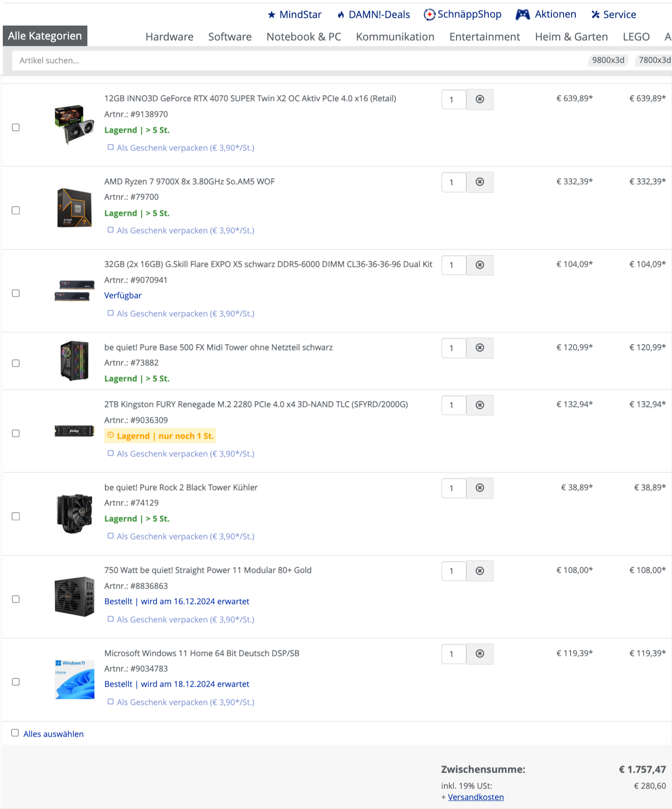The image size is (672, 809).
Task: Check the Alles auswählen checkbox
Action: click(x=15, y=733)
